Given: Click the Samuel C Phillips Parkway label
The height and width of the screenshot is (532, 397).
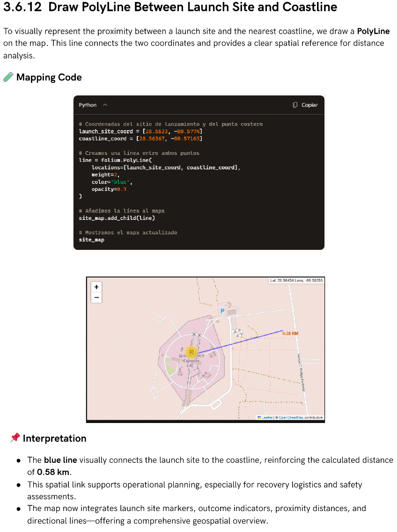Looking at the screenshot, I should (301, 372).
